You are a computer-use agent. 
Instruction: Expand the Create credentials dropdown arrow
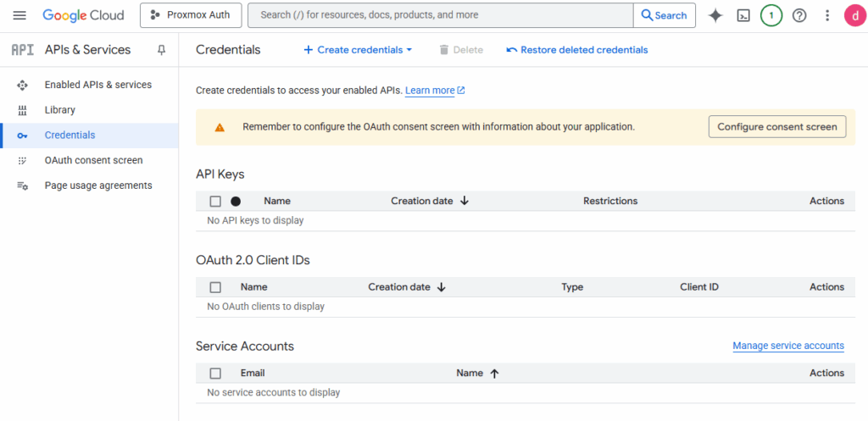pos(409,50)
